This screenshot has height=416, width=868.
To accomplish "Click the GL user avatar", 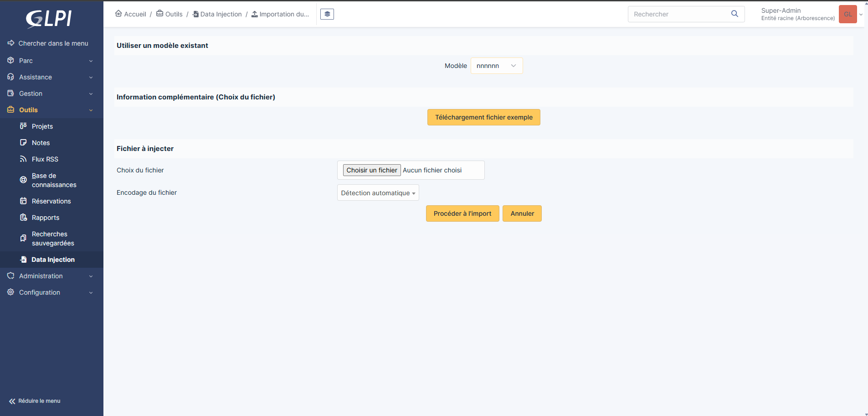I will (847, 14).
